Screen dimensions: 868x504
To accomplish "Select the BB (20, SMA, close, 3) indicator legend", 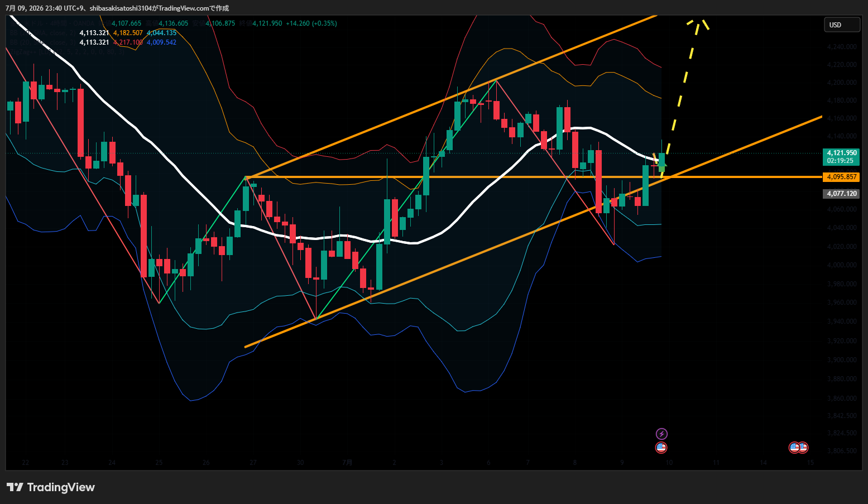I will [x=42, y=42].
